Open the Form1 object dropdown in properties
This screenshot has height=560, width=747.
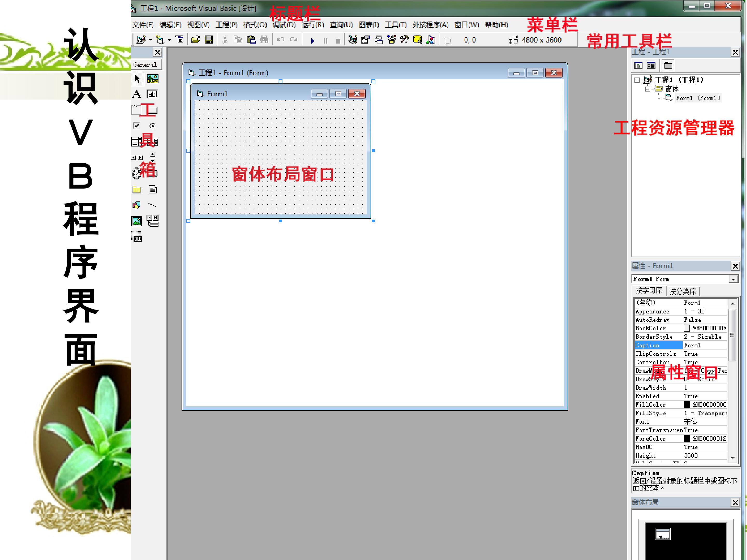pyautogui.click(x=733, y=279)
